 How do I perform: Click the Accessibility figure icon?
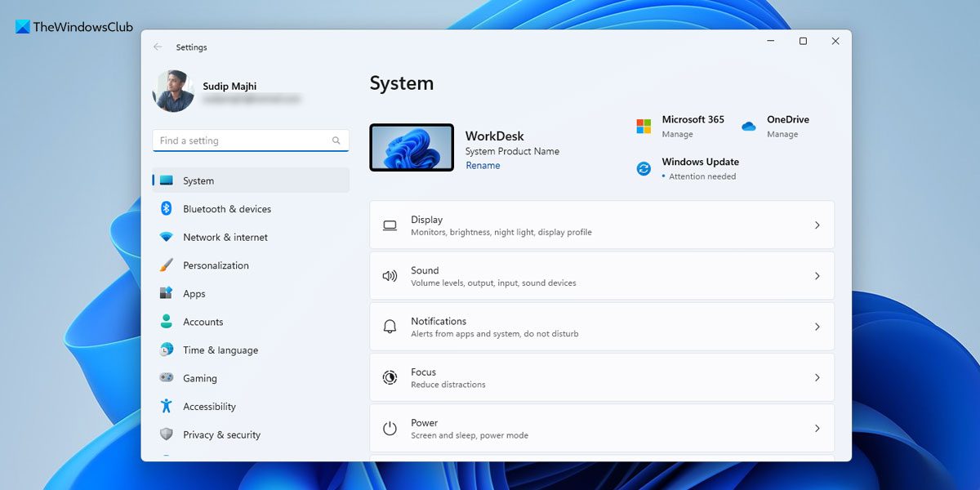tap(167, 407)
